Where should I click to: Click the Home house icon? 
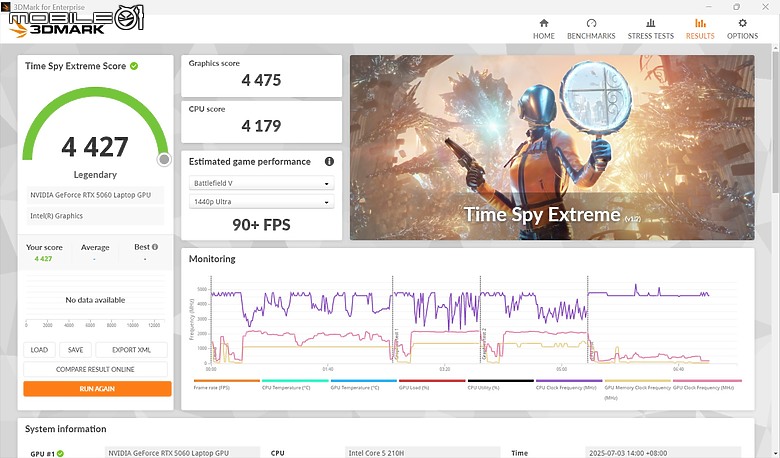pos(544,23)
